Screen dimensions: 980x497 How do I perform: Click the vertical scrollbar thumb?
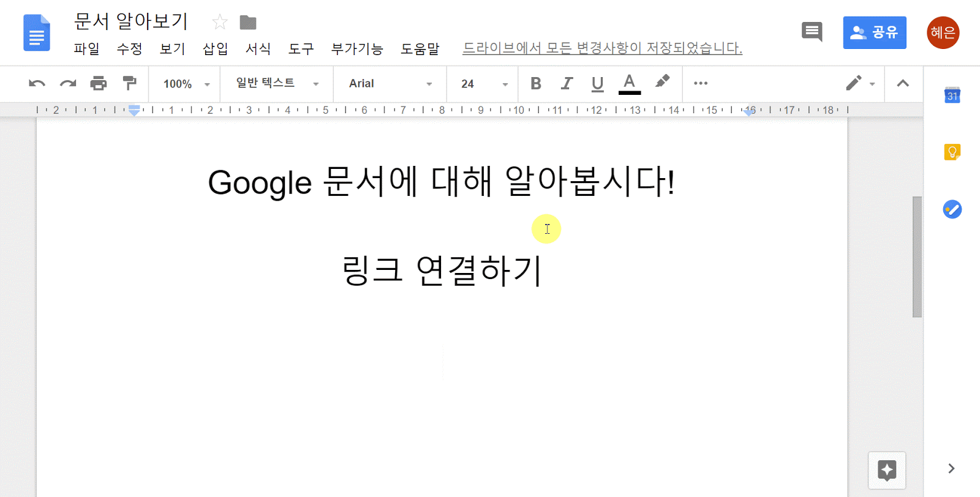(x=917, y=257)
